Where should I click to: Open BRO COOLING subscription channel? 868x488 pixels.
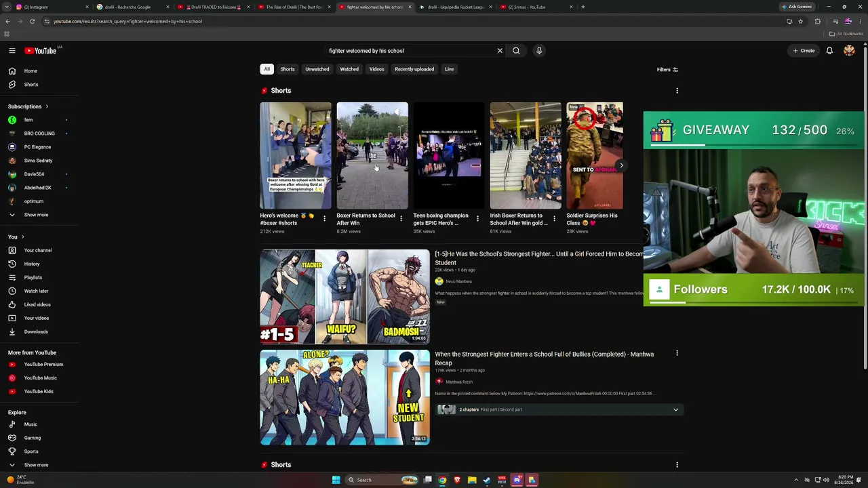[39, 134]
